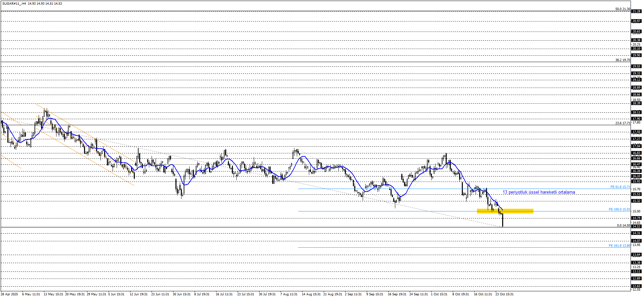Image resolution: width=644 pixels, height=298 pixels.
Task: Click the '50.0 21.30' retracement label
Action: (622, 9)
